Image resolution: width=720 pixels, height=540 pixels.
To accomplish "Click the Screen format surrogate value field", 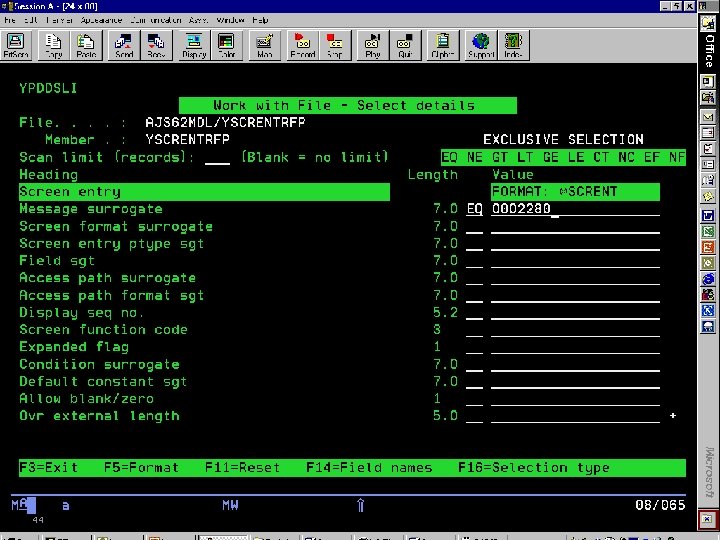I will pyautogui.click(x=575, y=226).
